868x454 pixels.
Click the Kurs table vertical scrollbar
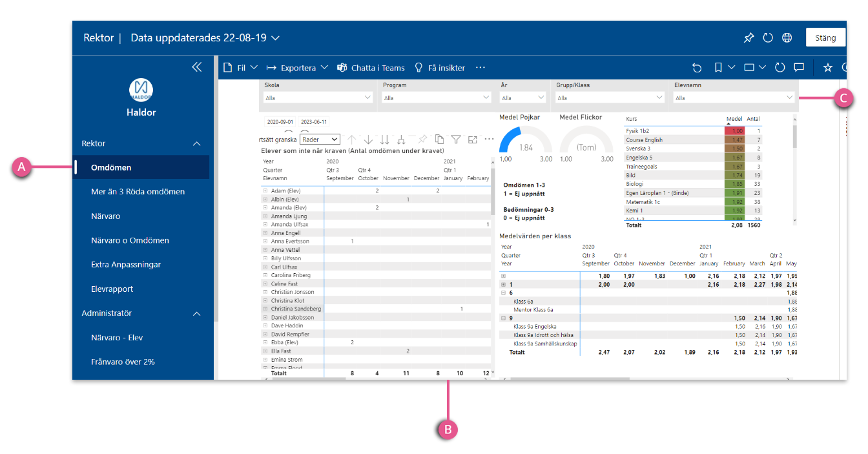[x=795, y=168]
